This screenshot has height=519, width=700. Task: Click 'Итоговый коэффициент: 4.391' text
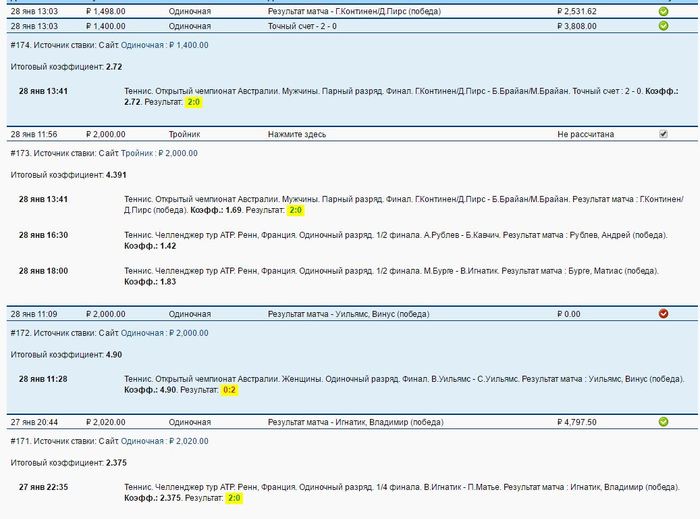point(68,175)
